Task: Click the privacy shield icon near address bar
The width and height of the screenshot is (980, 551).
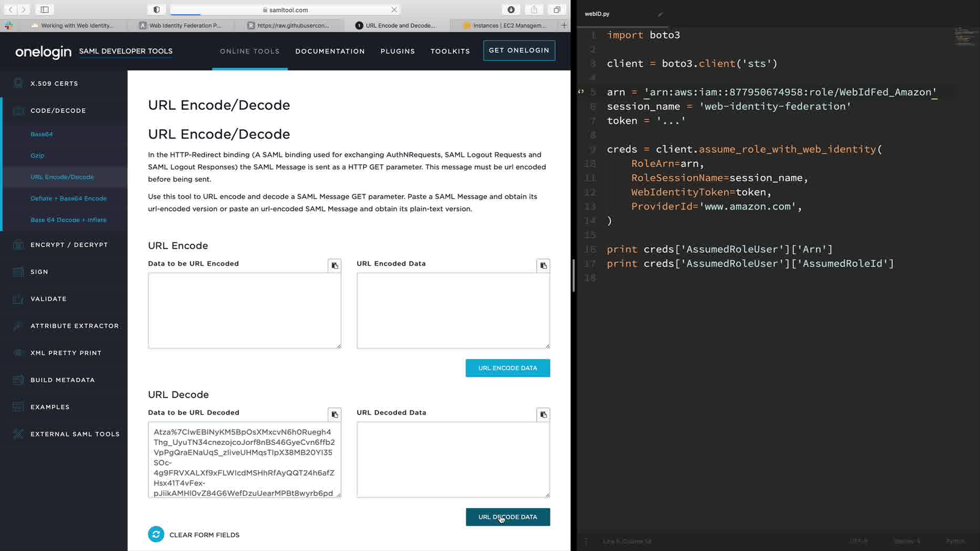Action: tap(157, 9)
